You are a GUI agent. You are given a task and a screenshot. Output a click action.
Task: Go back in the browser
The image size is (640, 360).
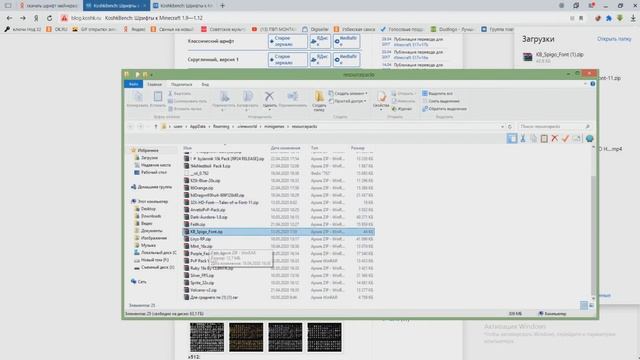[x=9, y=18]
